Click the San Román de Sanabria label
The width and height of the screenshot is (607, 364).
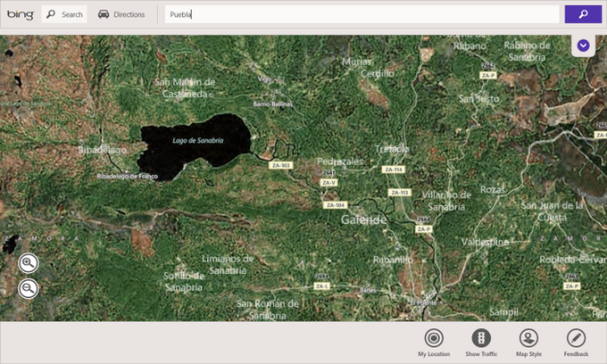click(x=268, y=310)
